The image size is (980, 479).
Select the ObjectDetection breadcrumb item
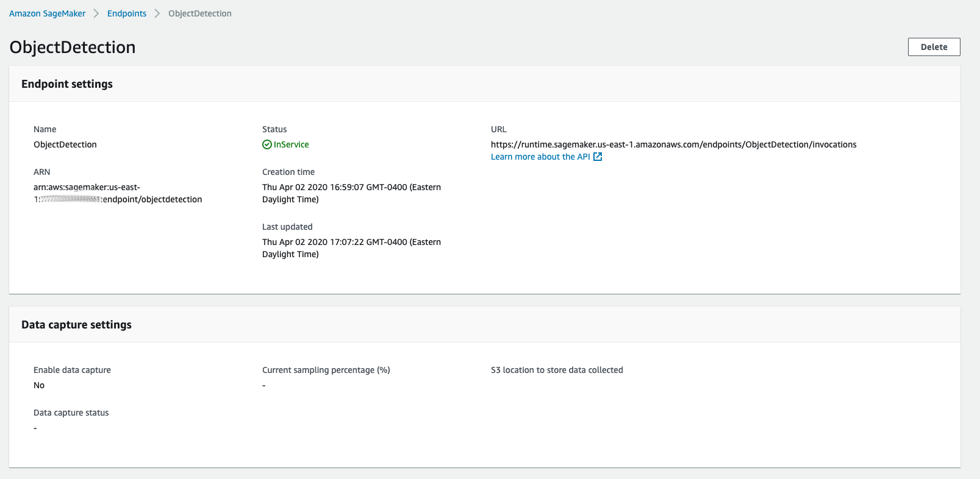[199, 13]
